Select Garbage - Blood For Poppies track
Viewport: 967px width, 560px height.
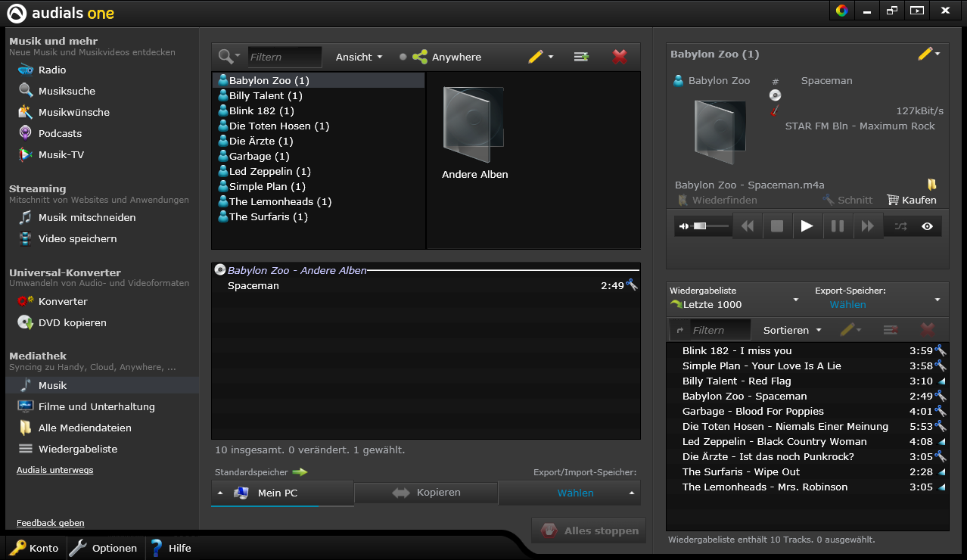pyautogui.click(x=807, y=411)
